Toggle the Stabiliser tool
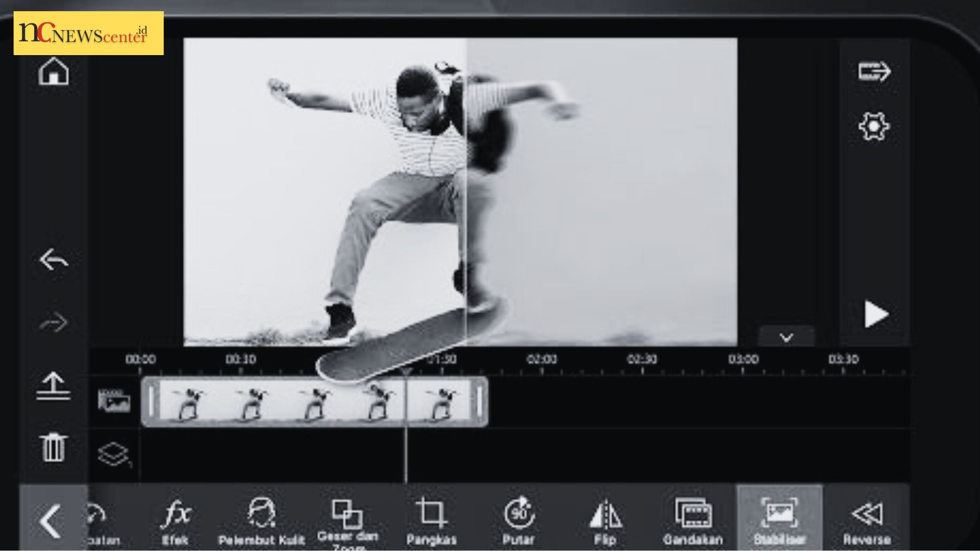This screenshot has height=551, width=980. [x=779, y=517]
